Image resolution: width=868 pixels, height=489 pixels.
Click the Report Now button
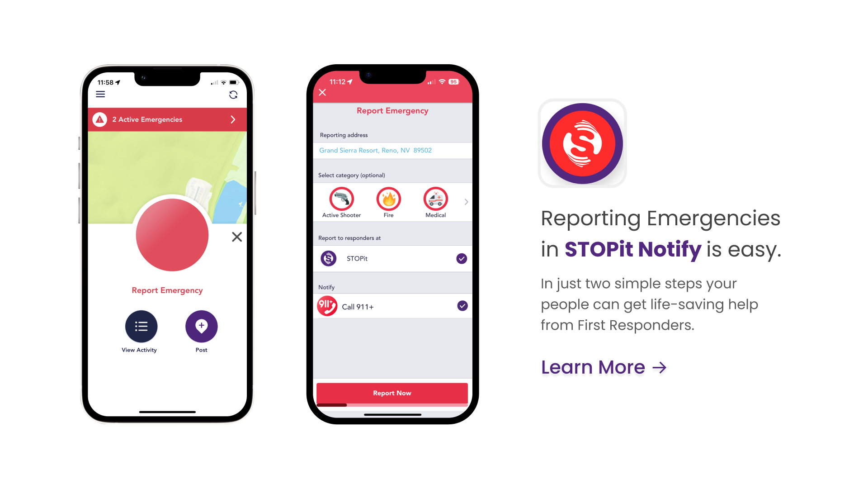391,392
